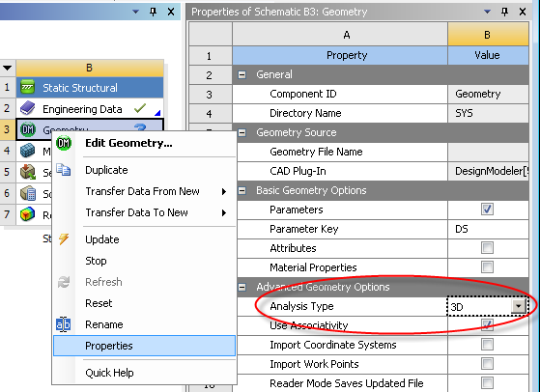Click the Value column heading
Image resolution: width=540 pixels, height=392 pixels.
pos(488,55)
